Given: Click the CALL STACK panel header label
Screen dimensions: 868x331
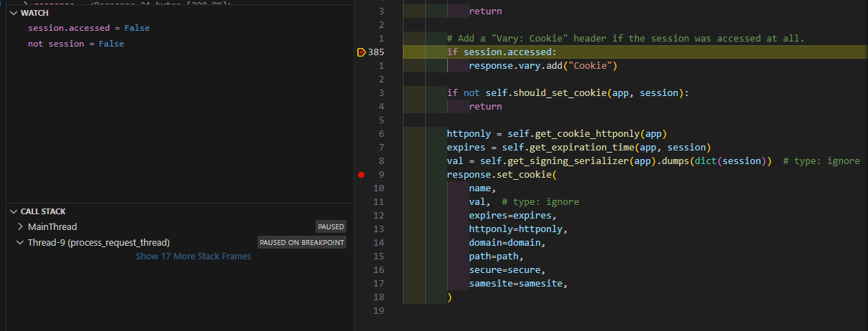Looking at the screenshot, I should click(43, 211).
